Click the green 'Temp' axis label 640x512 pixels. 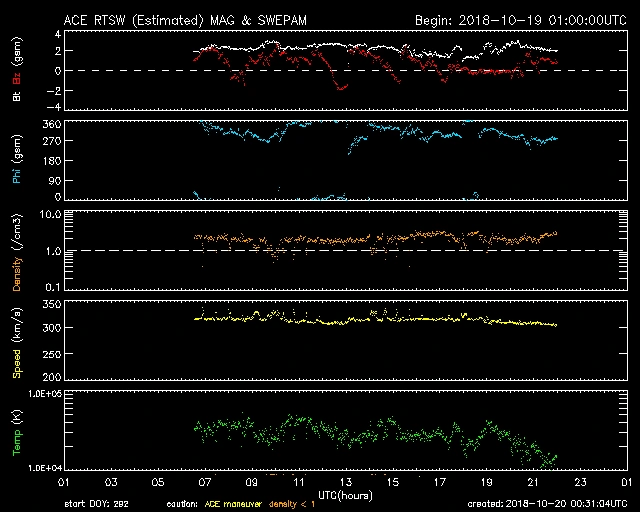click(x=17, y=444)
